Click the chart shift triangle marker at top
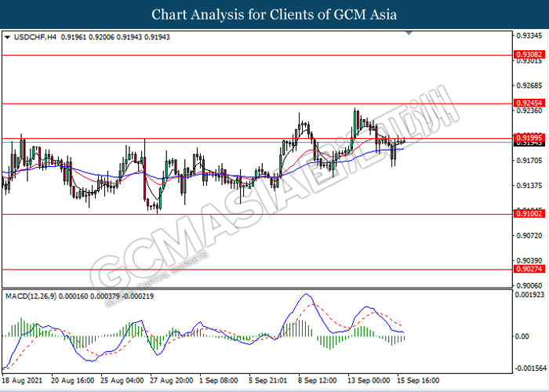549x392 pixels. pos(408,34)
